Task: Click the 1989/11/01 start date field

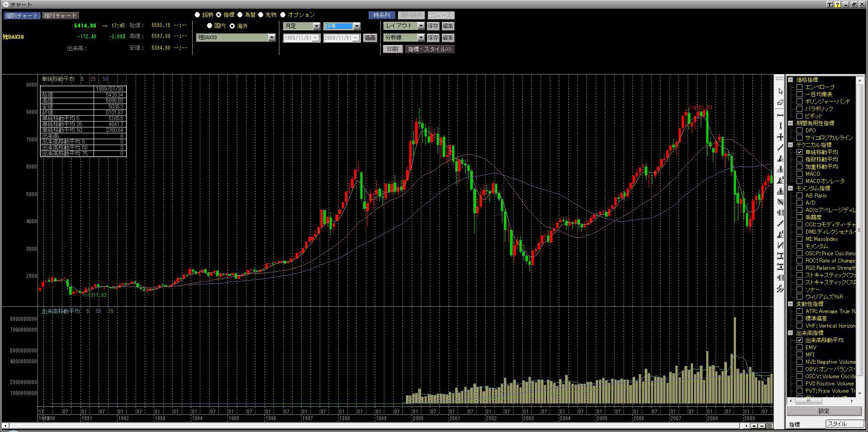Action: [298, 38]
